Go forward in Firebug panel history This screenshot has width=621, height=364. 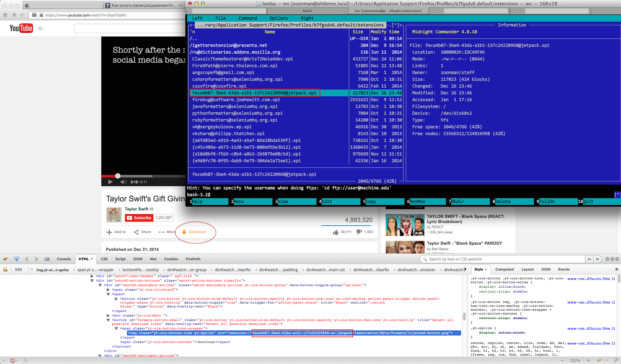coord(36,259)
